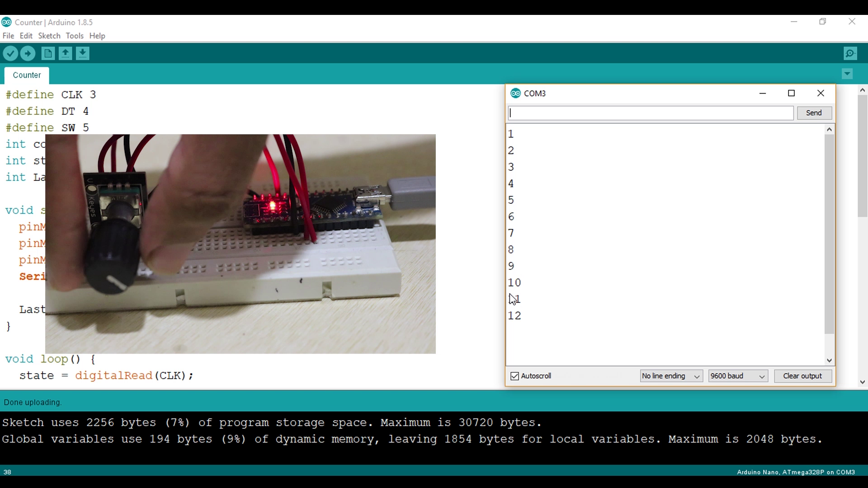Viewport: 868px width, 488px height.
Task: Create a new sketch with the New icon
Action: coord(48,53)
